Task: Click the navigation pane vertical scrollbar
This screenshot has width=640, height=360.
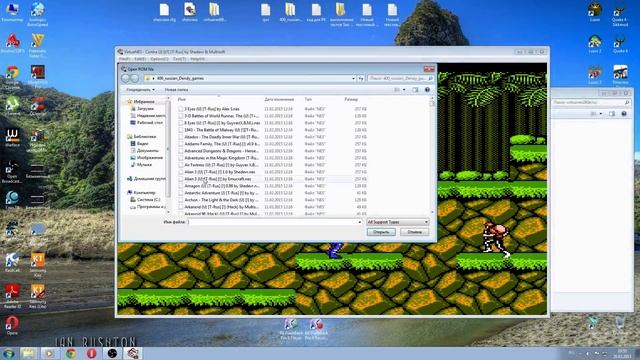Action: tap(168, 155)
